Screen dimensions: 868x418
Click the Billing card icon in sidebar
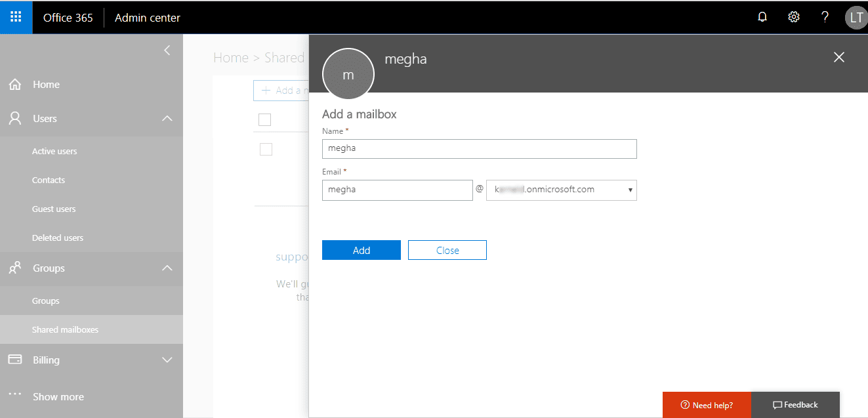click(x=14, y=360)
